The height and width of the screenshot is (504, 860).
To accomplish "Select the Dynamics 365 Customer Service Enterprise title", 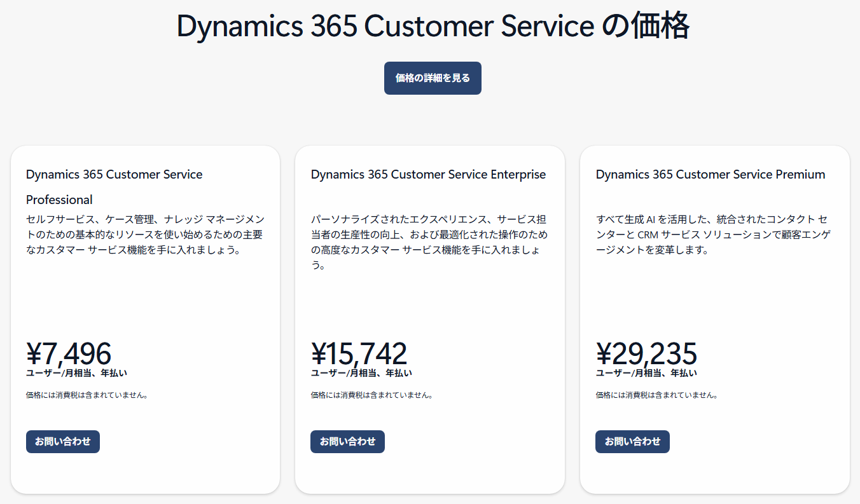I will [x=427, y=174].
